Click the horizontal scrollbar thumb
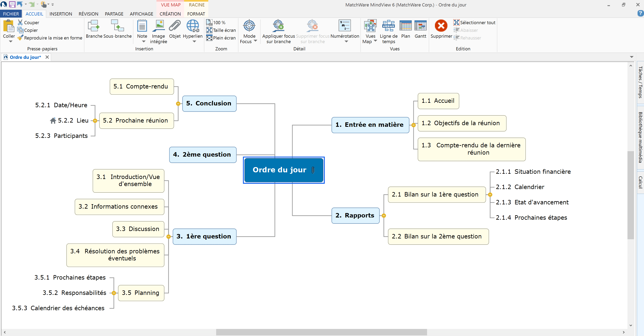 tap(322, 332)
